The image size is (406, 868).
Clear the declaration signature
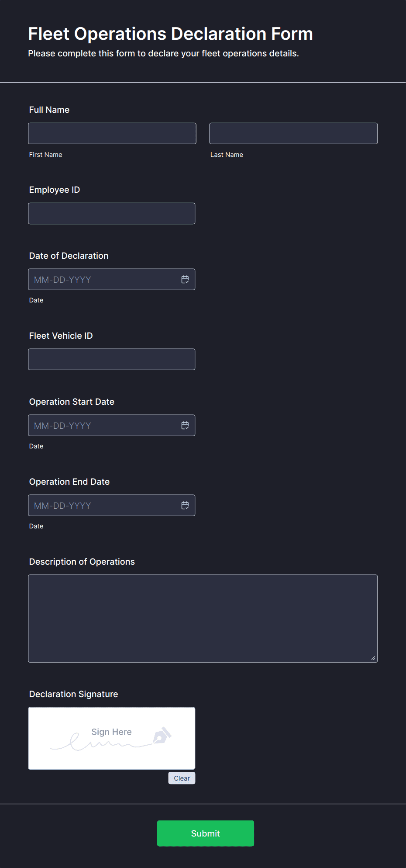(x=182, y=778)
